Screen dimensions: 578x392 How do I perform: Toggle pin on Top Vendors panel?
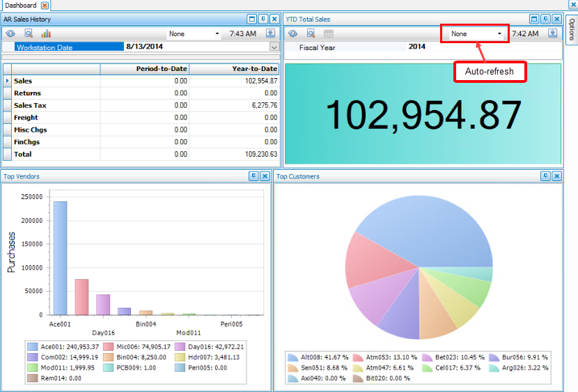coord(253,177)
